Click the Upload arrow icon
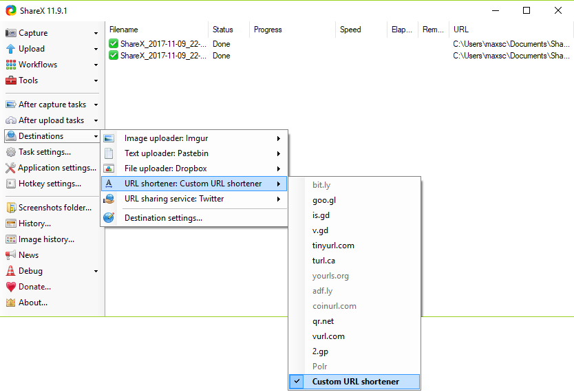 (x=11, y=49)
